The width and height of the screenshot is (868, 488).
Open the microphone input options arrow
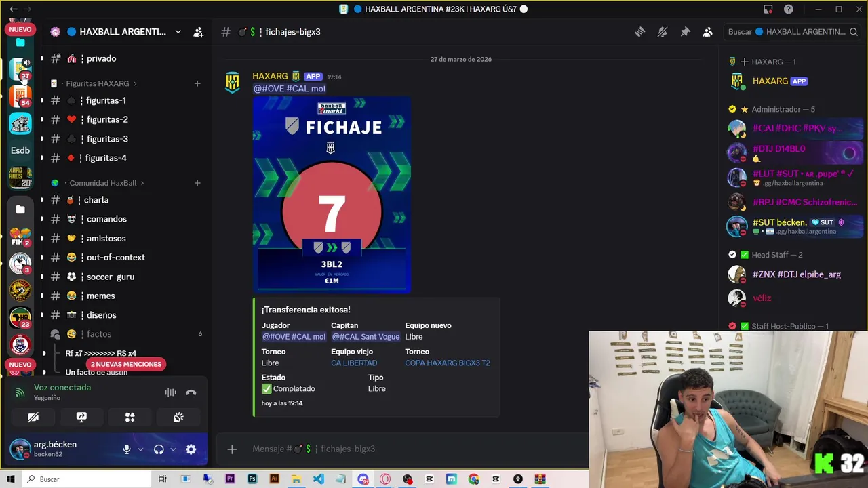point(140,449)
